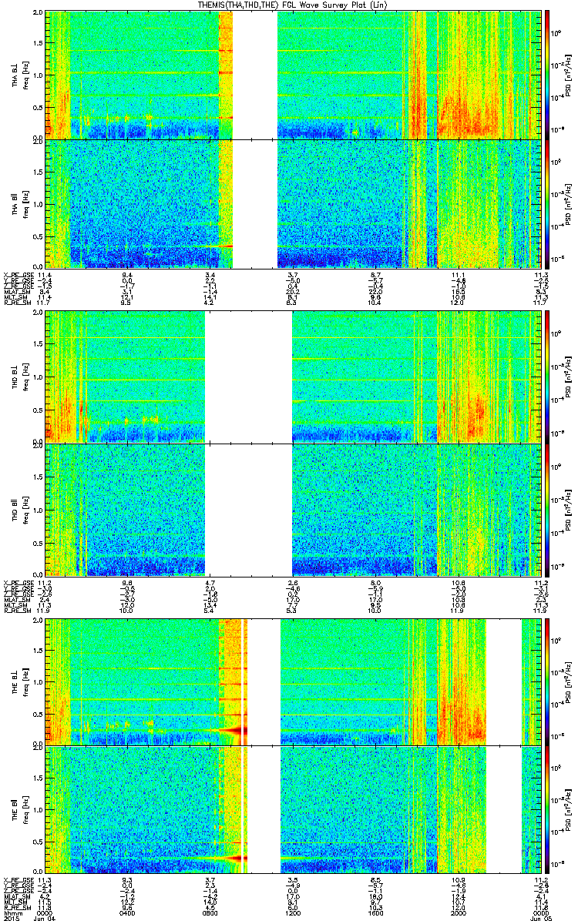Screen dimensions: 578x924
Task: Click the THD BL spectrogram colorbar
Action: [547, 376]
